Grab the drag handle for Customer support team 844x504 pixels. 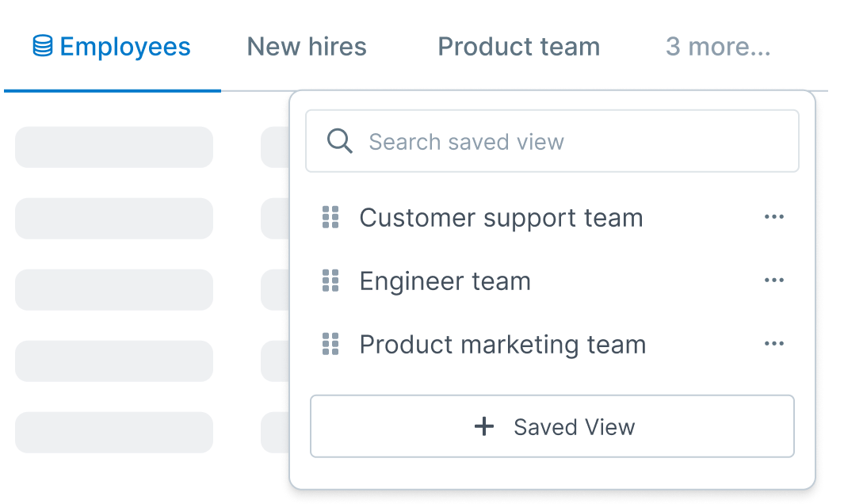click(x=330, y=217)
